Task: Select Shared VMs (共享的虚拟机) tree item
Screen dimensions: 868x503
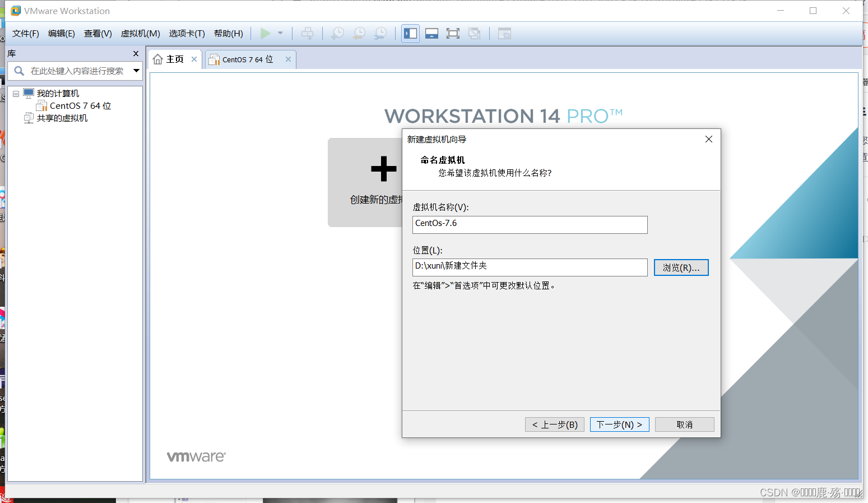Action: pos(62,118)
